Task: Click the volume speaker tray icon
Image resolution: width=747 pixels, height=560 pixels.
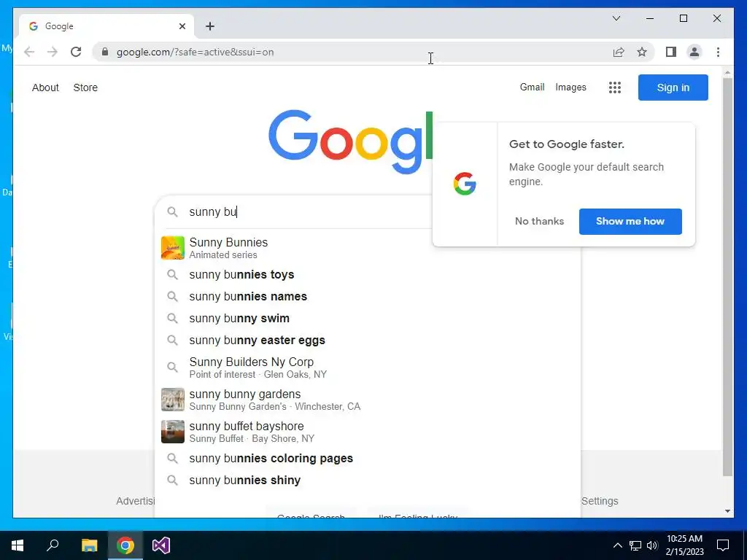Action: click(x=652, y=545)
